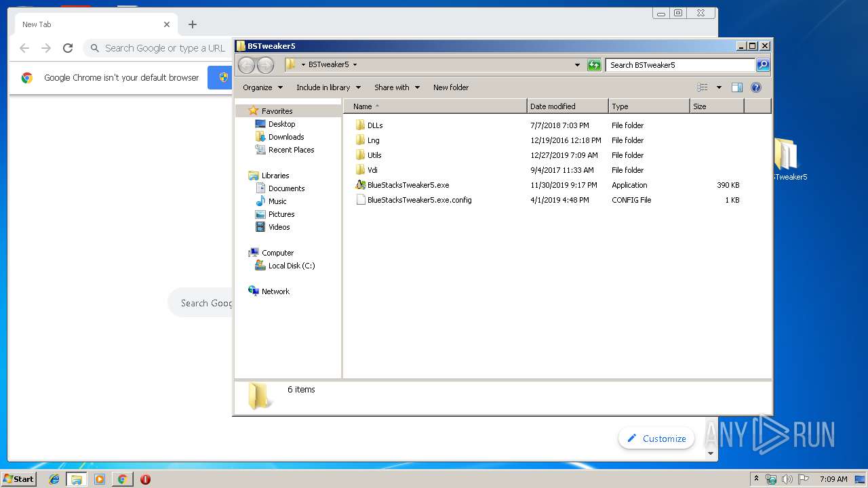Sort by Type column header
The height and width of the screenshot is (488, 868).
(649, 106)
